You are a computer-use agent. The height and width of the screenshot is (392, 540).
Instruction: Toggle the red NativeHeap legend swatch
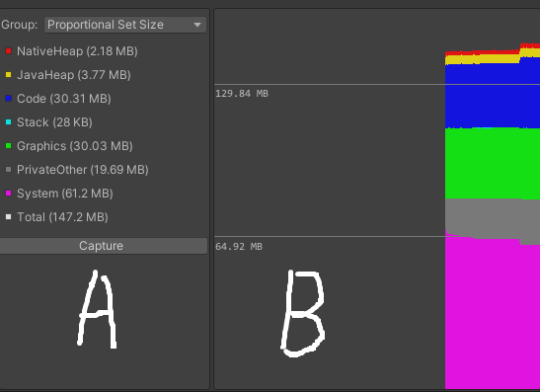point(9,51)
